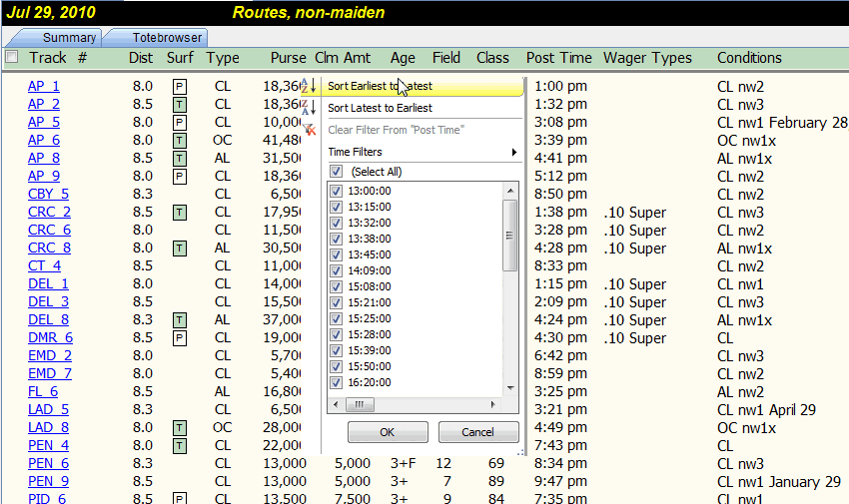Uncheck the 15:25:00 time filter

336,318
